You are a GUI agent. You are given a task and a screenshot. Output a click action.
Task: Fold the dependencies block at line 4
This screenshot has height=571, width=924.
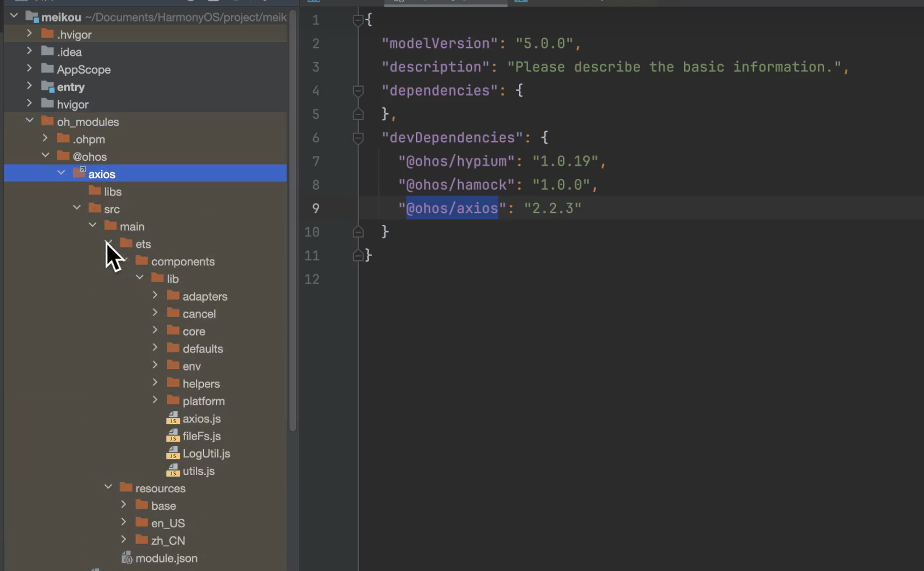pyautogui.click(x=358, y=91)
